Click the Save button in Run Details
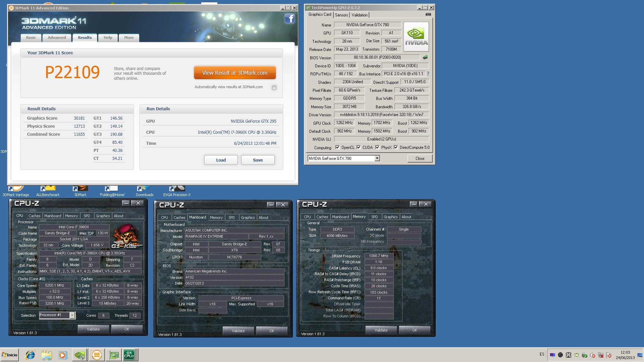 pos(258,160)
